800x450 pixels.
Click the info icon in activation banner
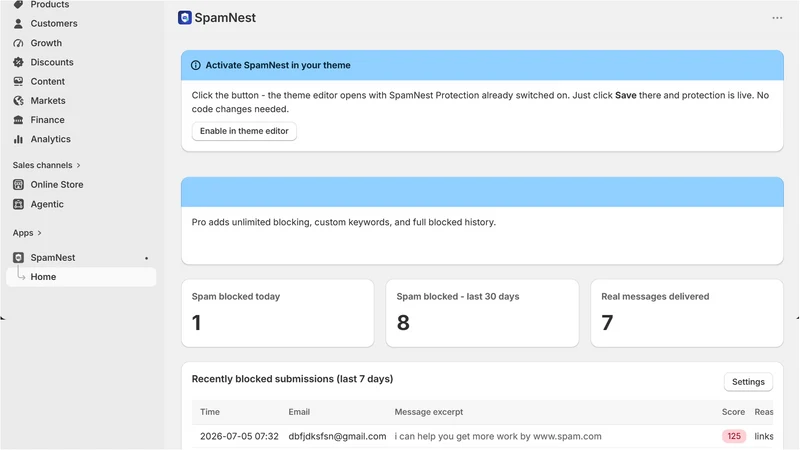coord(195,65)
